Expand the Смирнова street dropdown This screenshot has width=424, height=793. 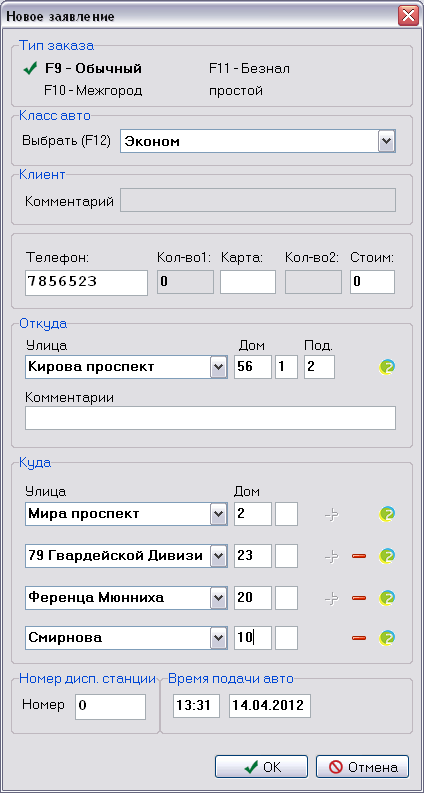[x=218, y=638]
